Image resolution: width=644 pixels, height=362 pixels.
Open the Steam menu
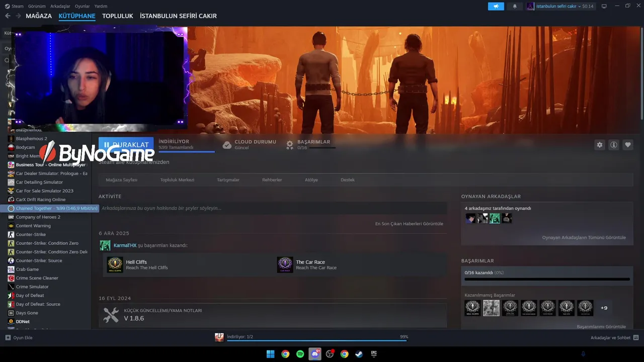click(x=15, y=6)
